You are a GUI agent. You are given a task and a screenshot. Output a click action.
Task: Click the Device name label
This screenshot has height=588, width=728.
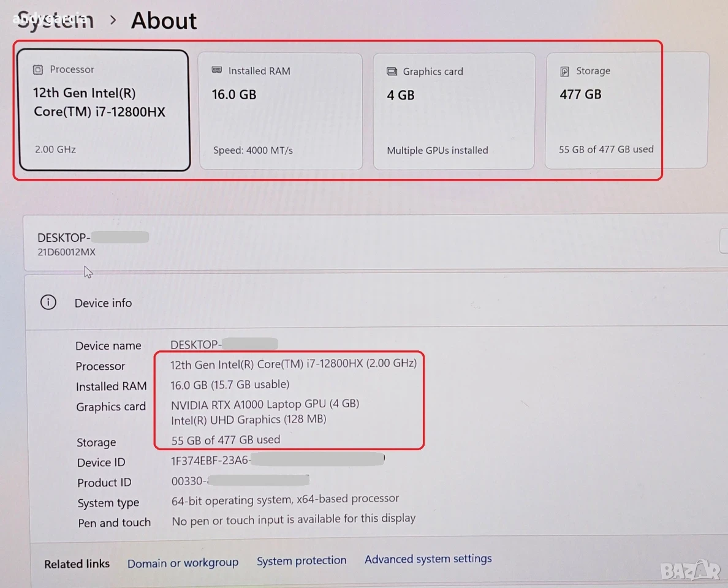pyautogui.click(x=108, y=345)
